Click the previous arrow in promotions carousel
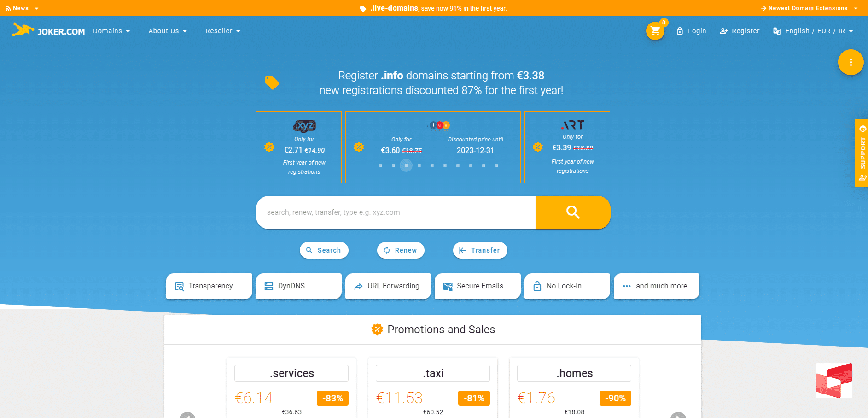The width and height of the screenshot is (868, 418). point(187,415)
